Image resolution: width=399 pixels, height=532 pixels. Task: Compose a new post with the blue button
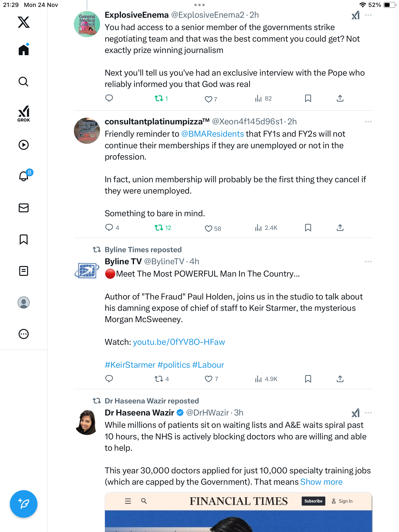(x=24, y=504)
